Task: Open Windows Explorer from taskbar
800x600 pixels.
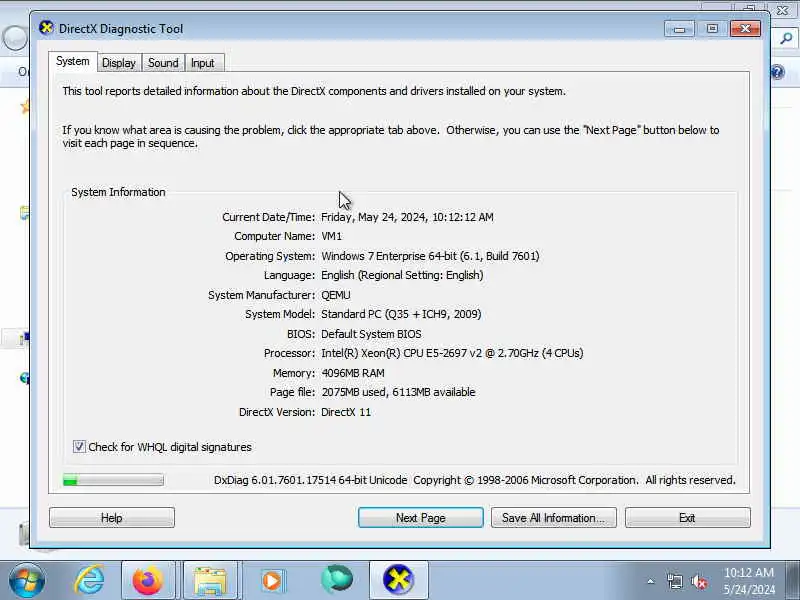Action: [211, 580]
